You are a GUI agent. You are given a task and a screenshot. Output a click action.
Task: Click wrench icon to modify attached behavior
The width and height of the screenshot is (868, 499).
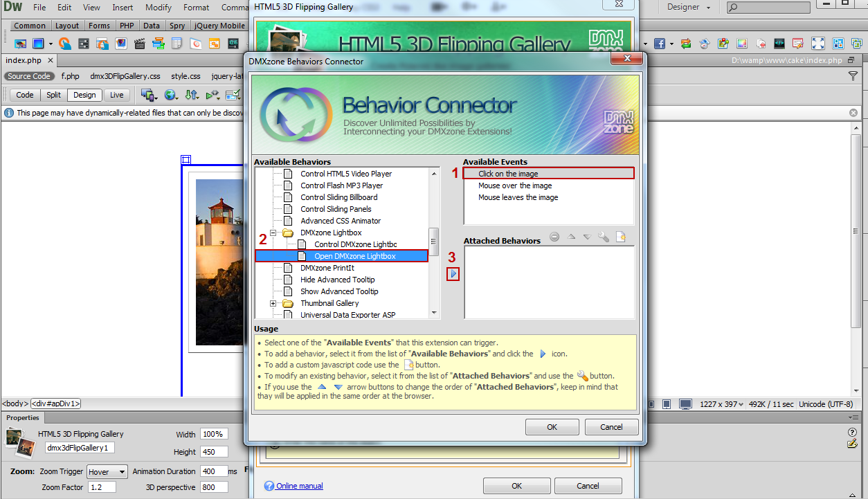pyautogui.click(x=604, y=237)
